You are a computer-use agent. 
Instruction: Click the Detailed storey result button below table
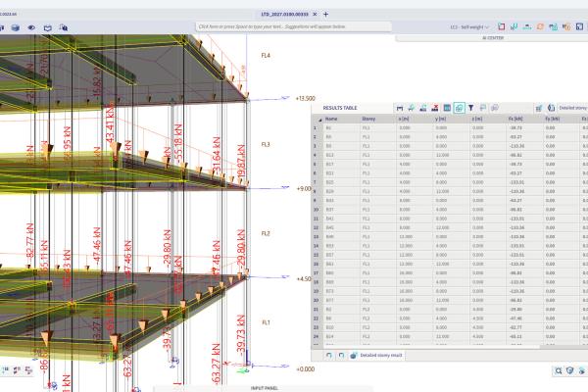pos(376,355)
